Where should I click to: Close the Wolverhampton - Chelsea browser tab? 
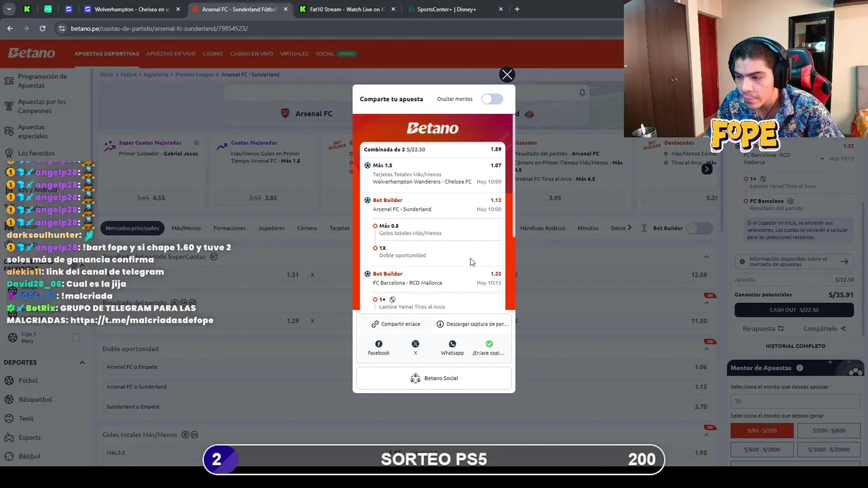pyautogui.click(x=178, y=9)
